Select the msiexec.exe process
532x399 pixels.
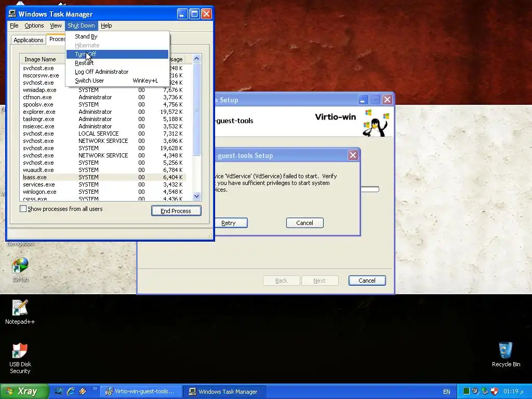point(102,126)
